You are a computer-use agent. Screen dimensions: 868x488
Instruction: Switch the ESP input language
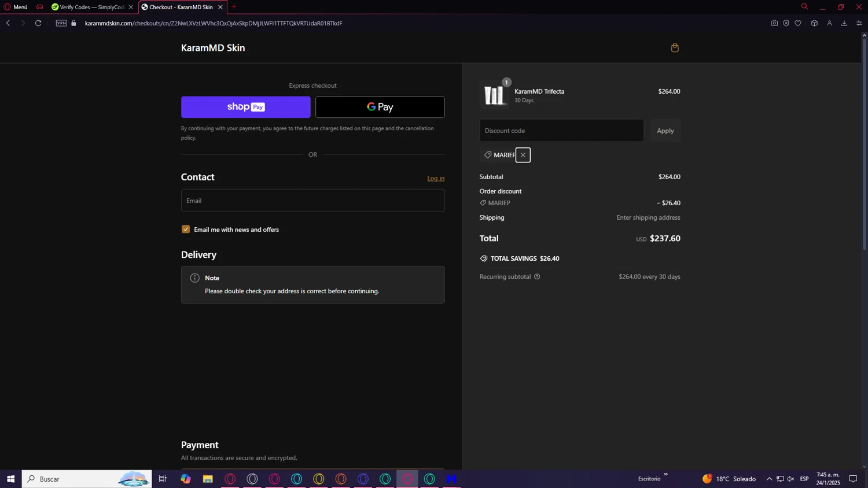tap(804, 479)
